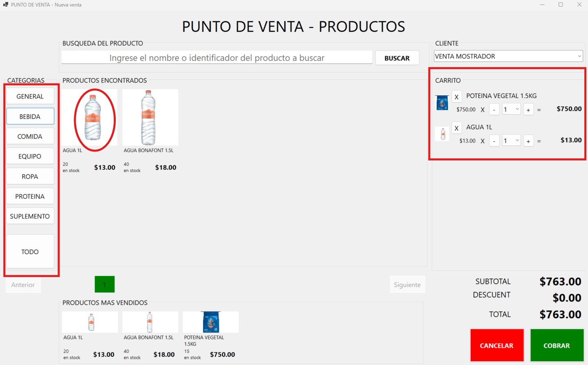Click the water bottle icon in cart

point(442,134)
